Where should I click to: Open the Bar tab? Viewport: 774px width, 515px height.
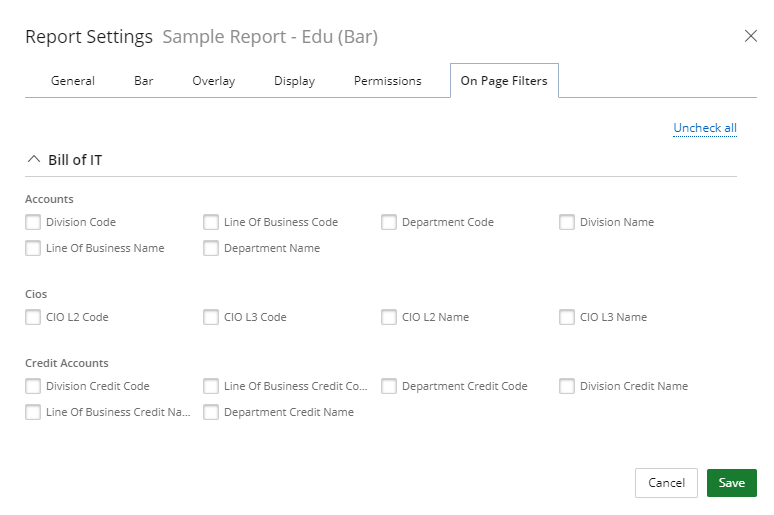pos(143,80)
